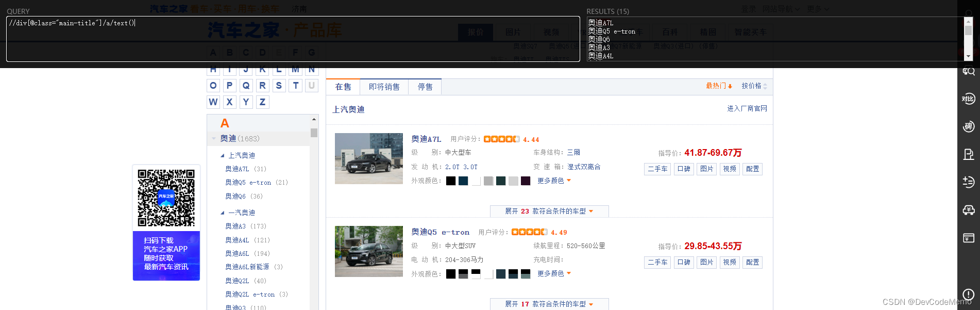Screen dimensions: 980x310
Task: Open the document note icon in right sidebar
Action: (968, 154)
